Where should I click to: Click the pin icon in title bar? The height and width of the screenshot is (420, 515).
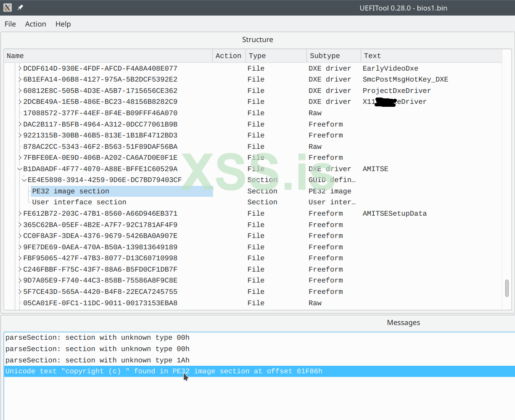[x=20, y=8]
